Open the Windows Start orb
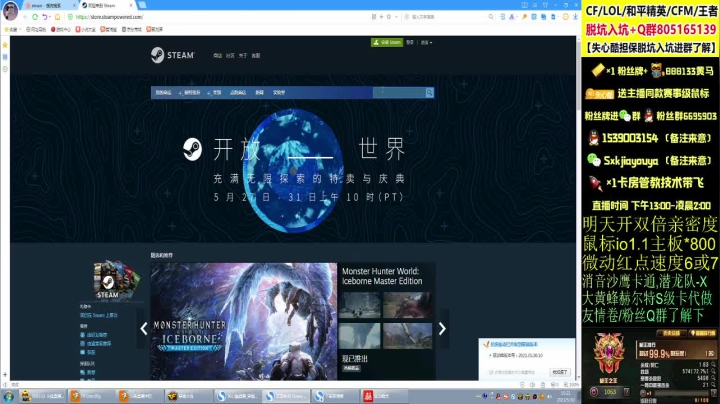Image resolution: width=720 pixels, height=404 pixels. [9, 396]
